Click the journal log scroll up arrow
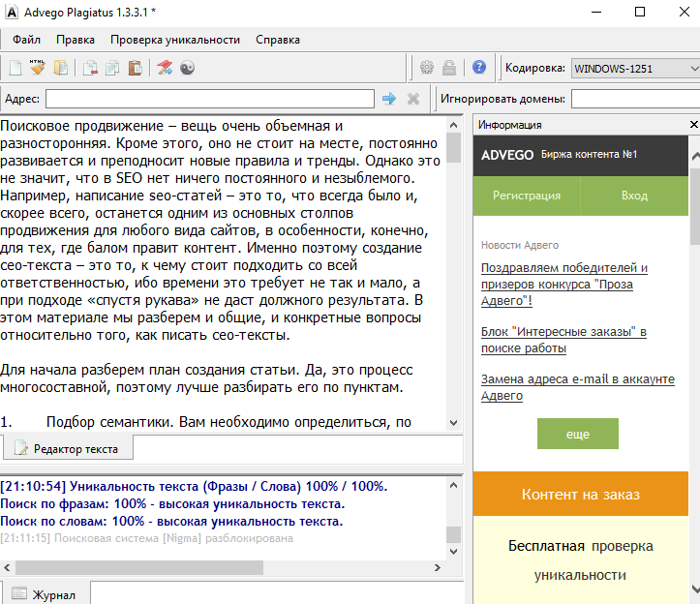Viewport: 700px width, 604px height. coord(453,485)
